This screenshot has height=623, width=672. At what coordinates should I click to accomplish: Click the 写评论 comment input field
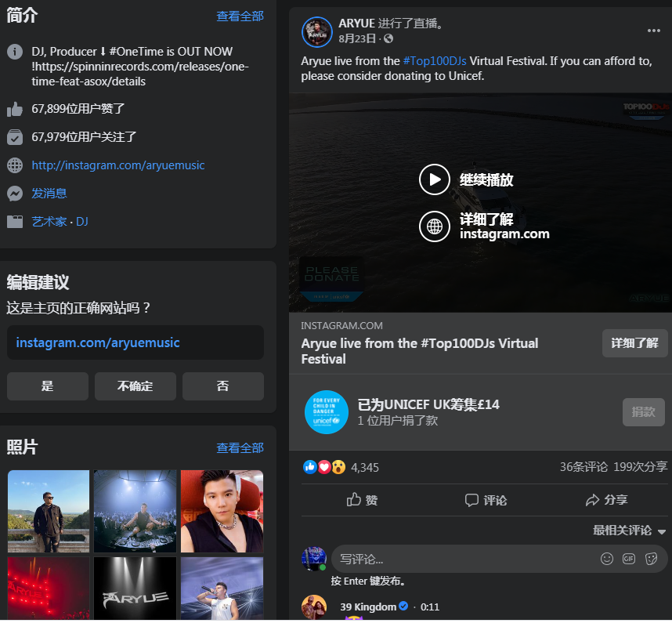499,559
